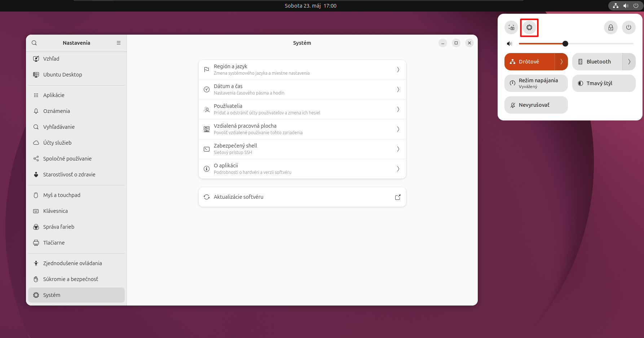This screenshot has width=644, height=338.
Task: Click 'Sieťový prístup SSH' subtitle
Action: (233, 153)
